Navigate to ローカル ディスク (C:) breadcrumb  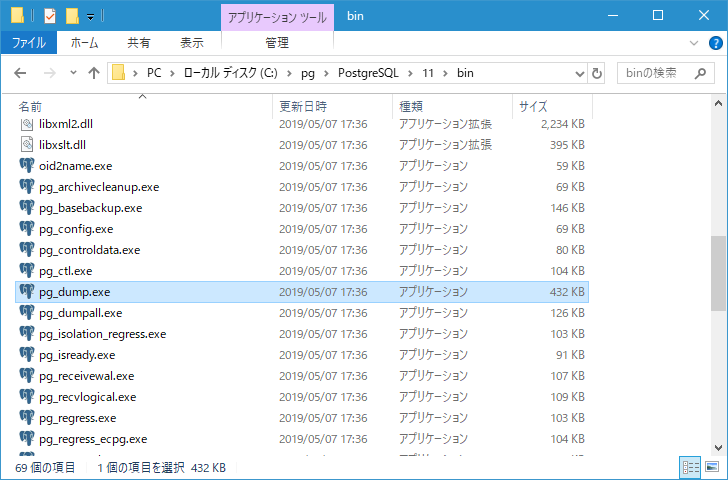231,73
